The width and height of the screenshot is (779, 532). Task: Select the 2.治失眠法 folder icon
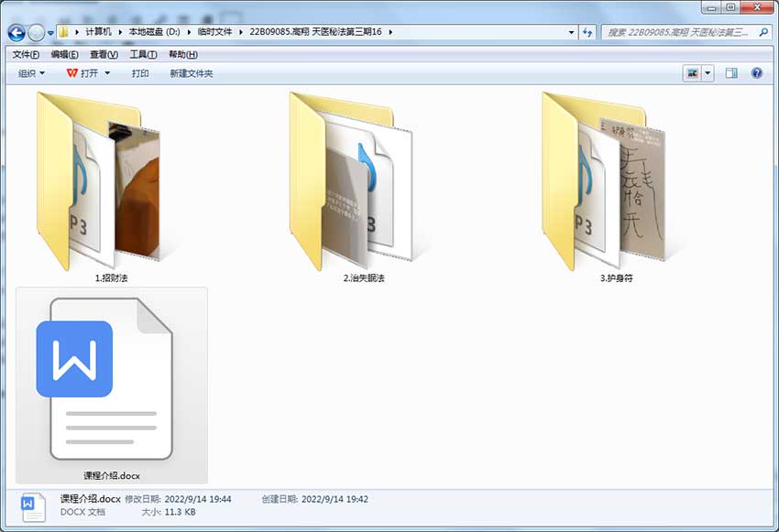[351, 181]
